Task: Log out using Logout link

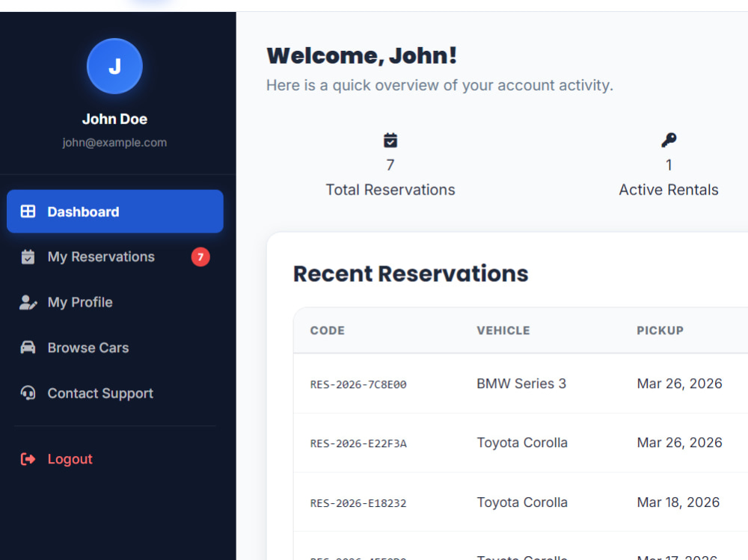Action: pos(115,459)
